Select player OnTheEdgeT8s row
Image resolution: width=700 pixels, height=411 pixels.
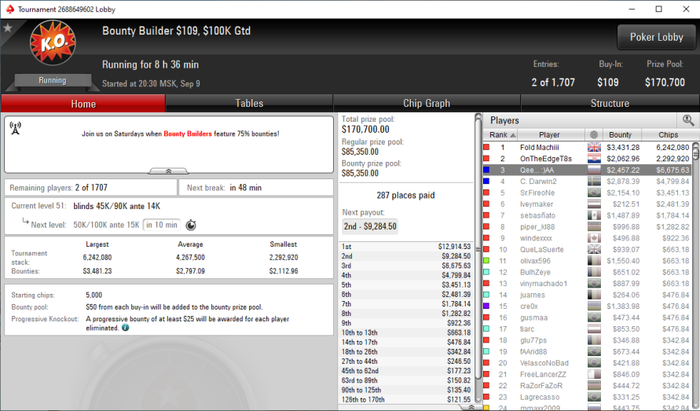tap(587, 158)
